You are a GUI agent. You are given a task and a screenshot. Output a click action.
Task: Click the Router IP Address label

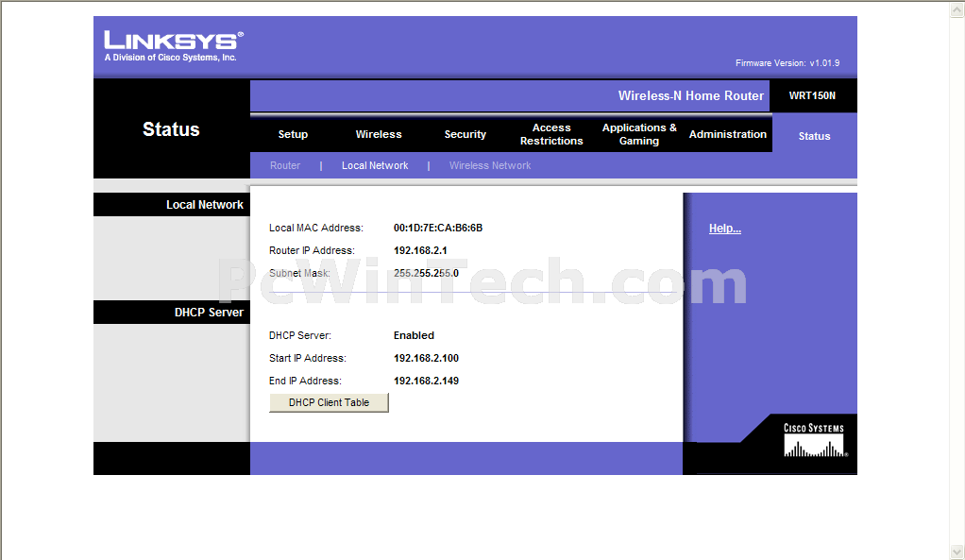pos(312,250)
